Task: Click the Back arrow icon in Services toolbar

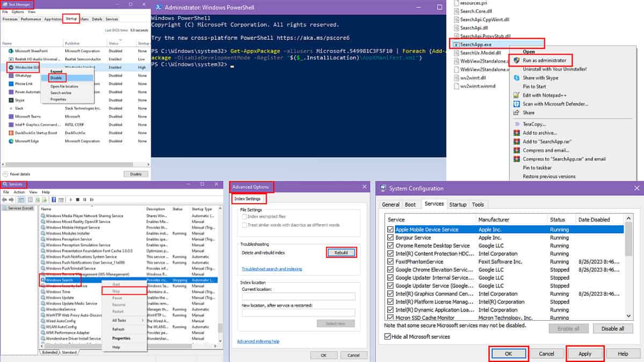Action: [4, 200]
